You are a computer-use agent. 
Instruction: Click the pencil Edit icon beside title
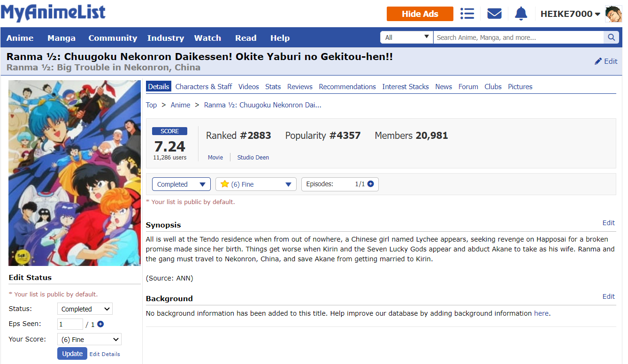(x=598, y=61)
